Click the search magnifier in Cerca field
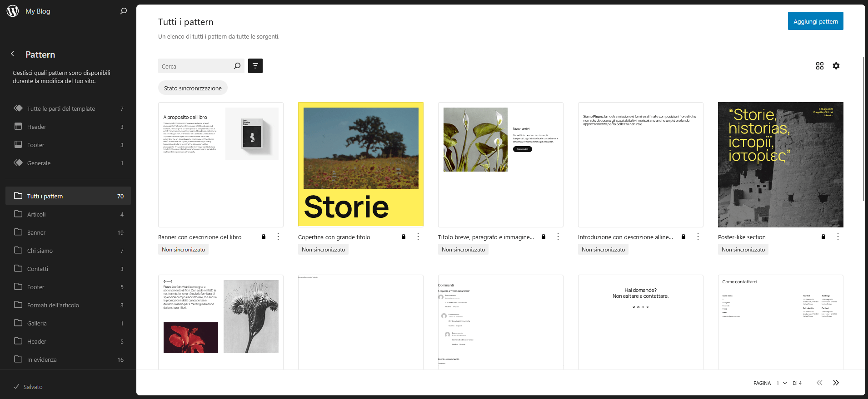Image resolution: width=868 pixels, height=399 pixels. 237,66
